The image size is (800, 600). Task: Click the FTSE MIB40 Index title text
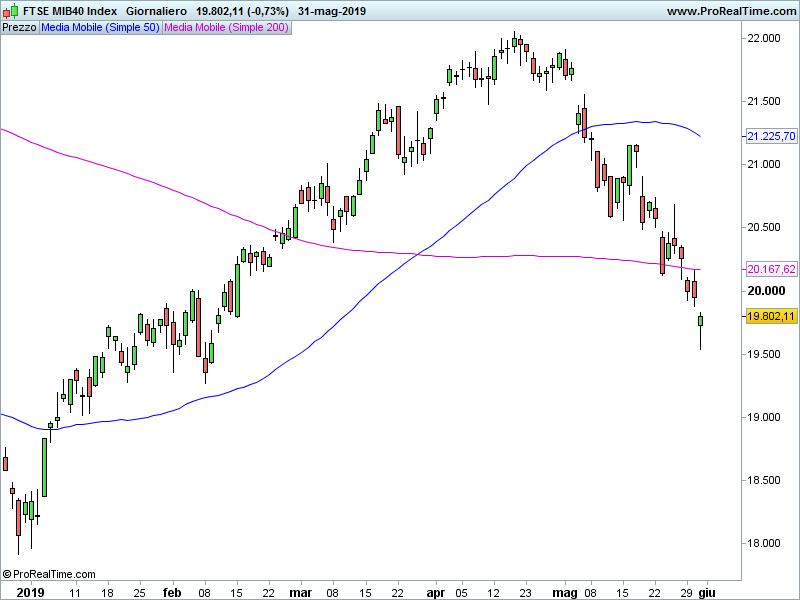(x=70, y=11)
